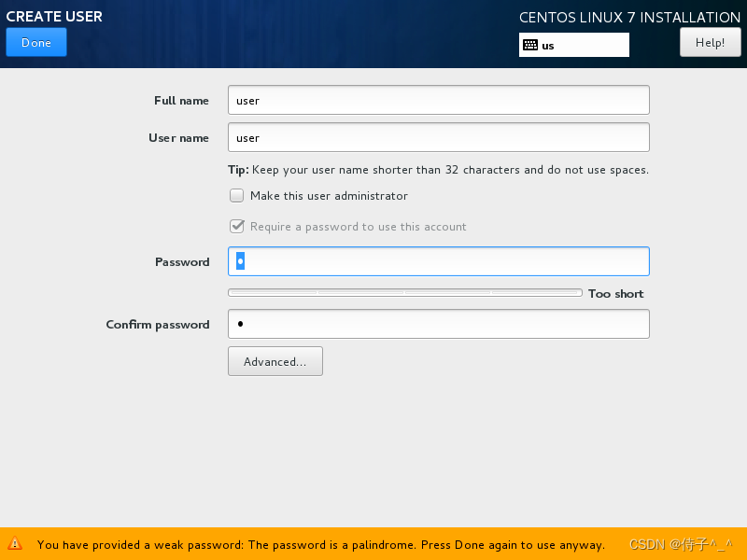Click the User name label

pos(178,137)
